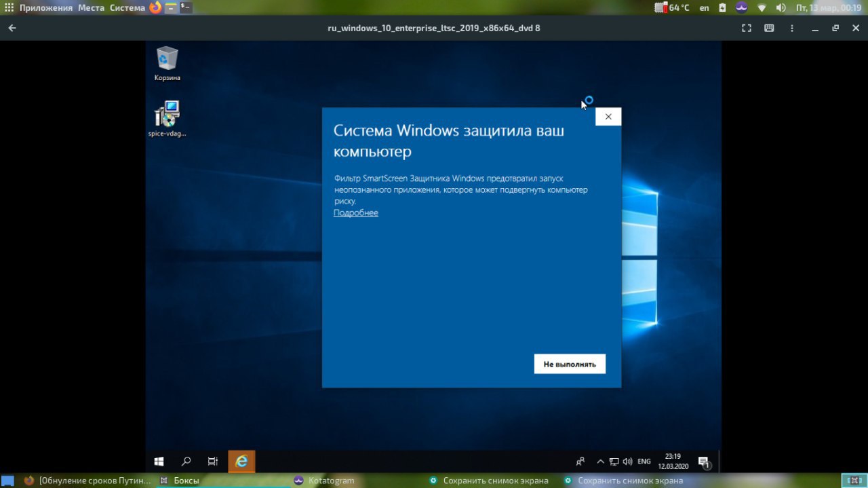
Task: Open the Boxes three-dot menu
Action: (792, 29)
